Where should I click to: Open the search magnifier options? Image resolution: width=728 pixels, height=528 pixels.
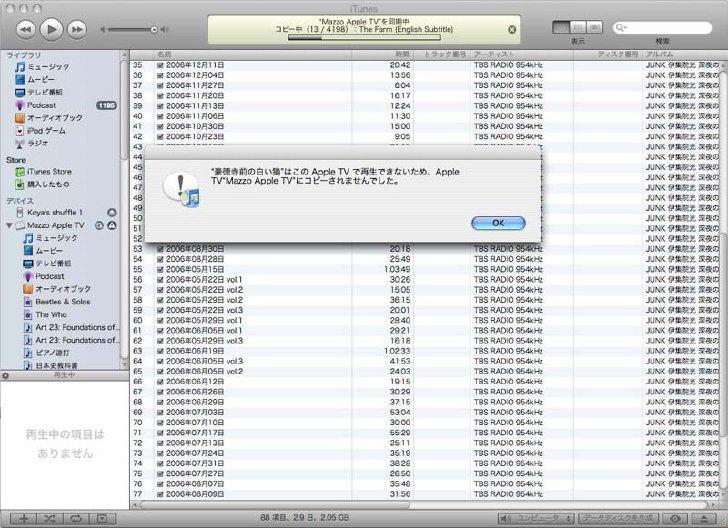(x=621, y=28)
